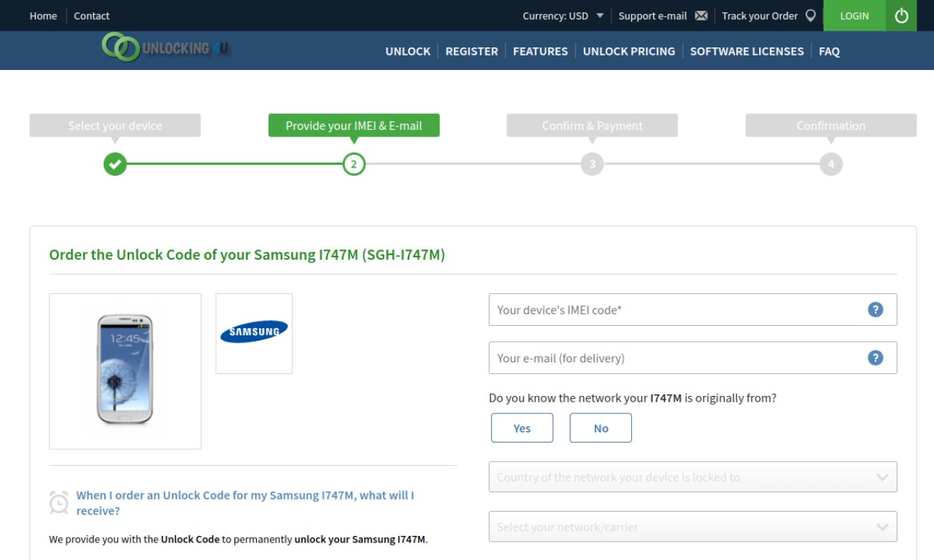Go to the Contact link
This screenshot has width=934, height=560.
[91, 16]
